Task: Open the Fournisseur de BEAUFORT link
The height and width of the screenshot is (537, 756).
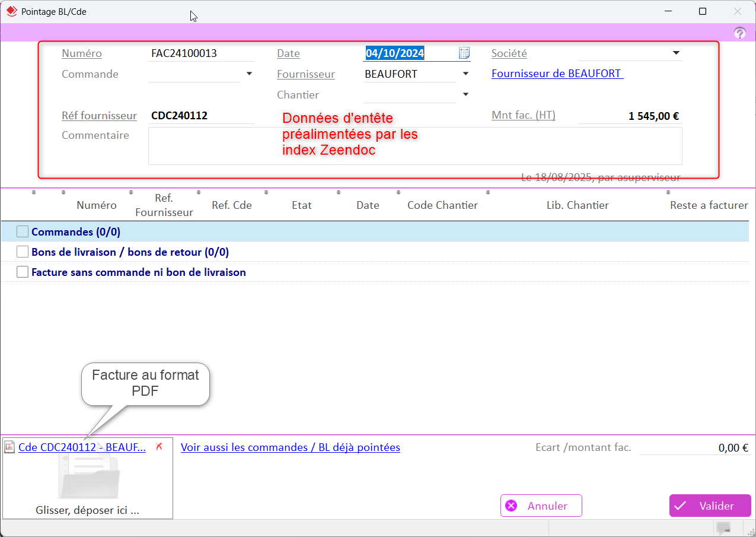Action: (557, 74)
